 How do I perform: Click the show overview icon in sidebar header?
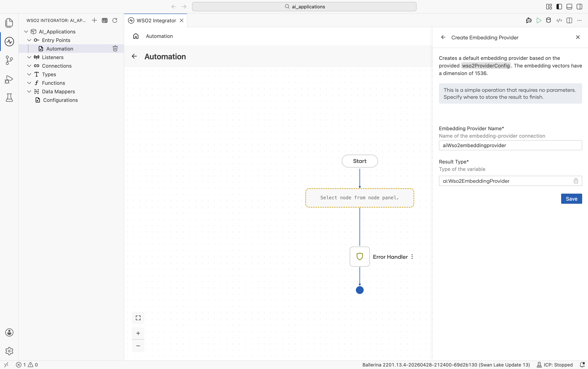(x=104, y=20)
